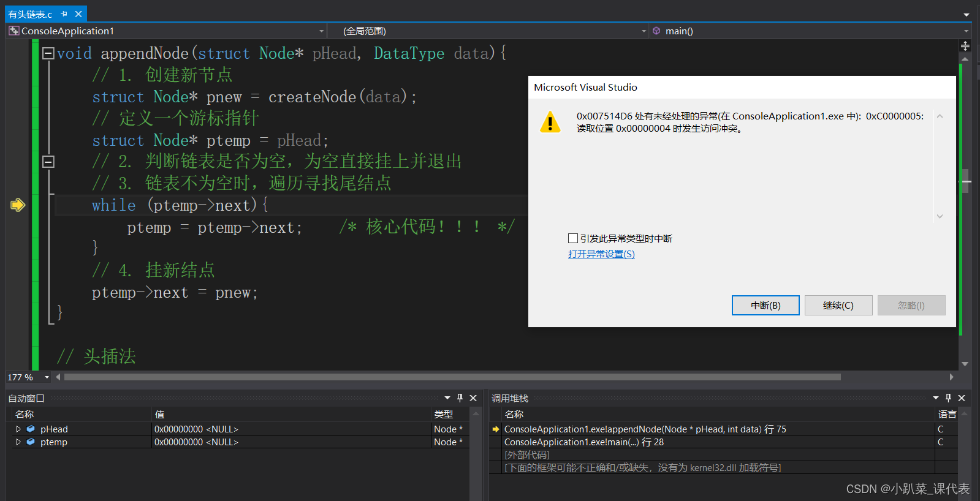This screenshot has height=501, width=980.
Task: Click the 名称 column header in 自动窗口
Action: tap(82, 415)
